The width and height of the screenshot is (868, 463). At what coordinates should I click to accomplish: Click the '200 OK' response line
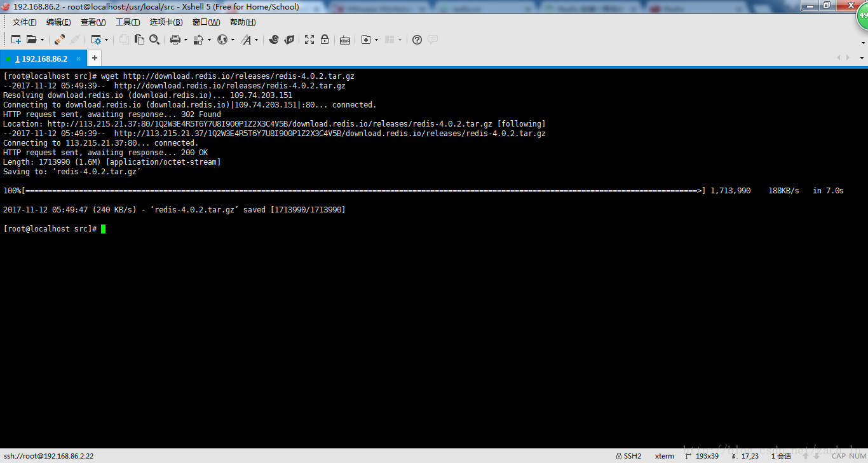pos(105,153)
